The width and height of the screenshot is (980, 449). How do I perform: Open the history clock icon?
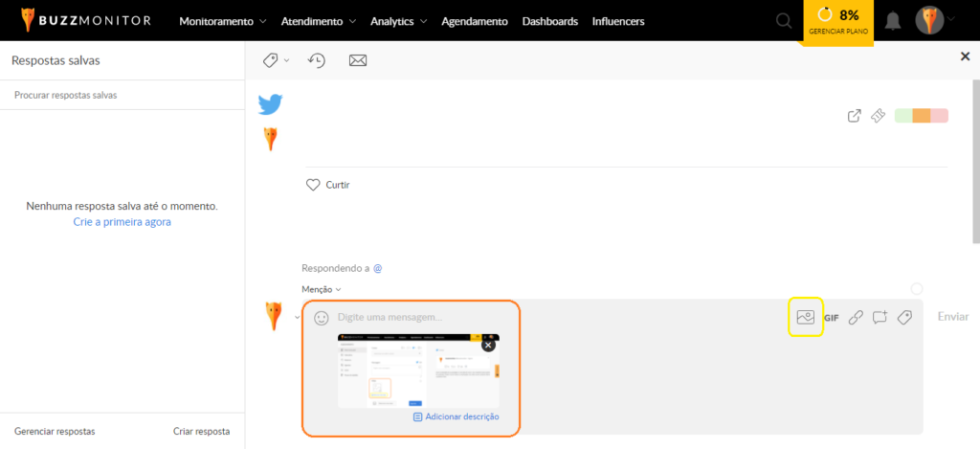click(317, 60)
